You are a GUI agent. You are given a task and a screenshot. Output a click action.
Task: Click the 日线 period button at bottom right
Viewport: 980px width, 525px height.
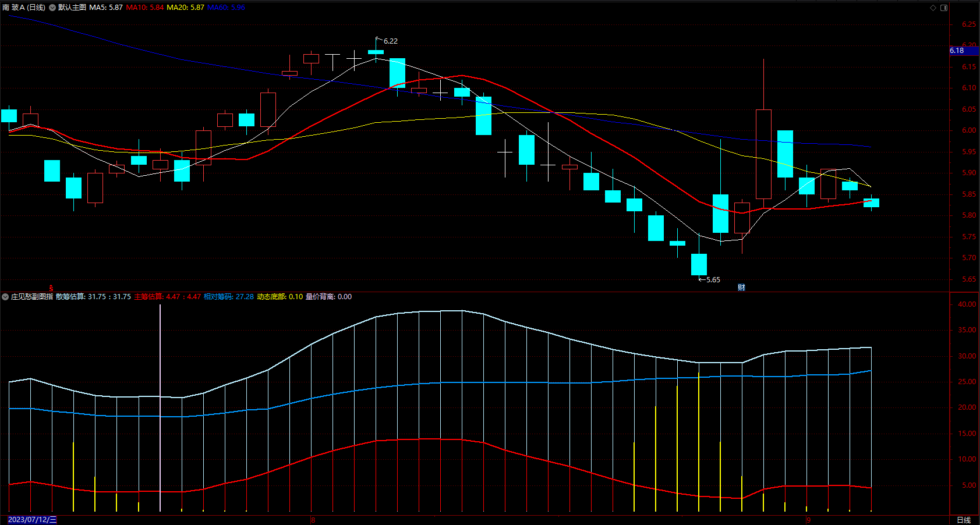[x=964, y=520]
